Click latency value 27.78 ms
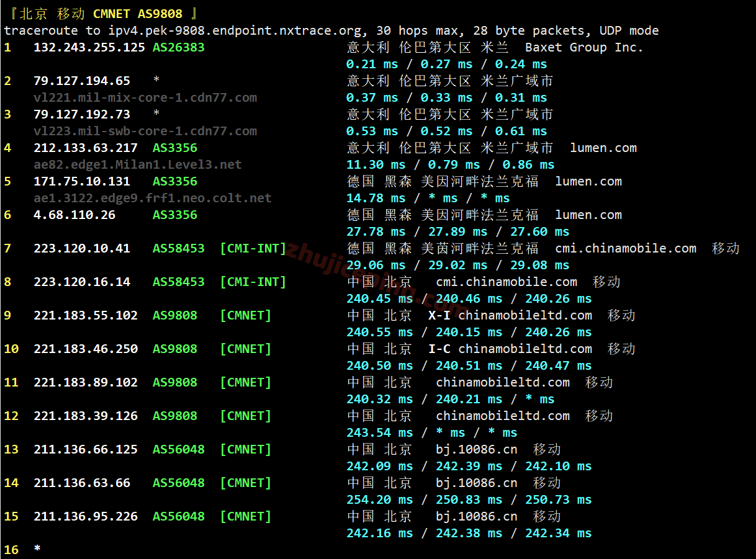The width and height of the screenshot is (756, 559). 376,231
